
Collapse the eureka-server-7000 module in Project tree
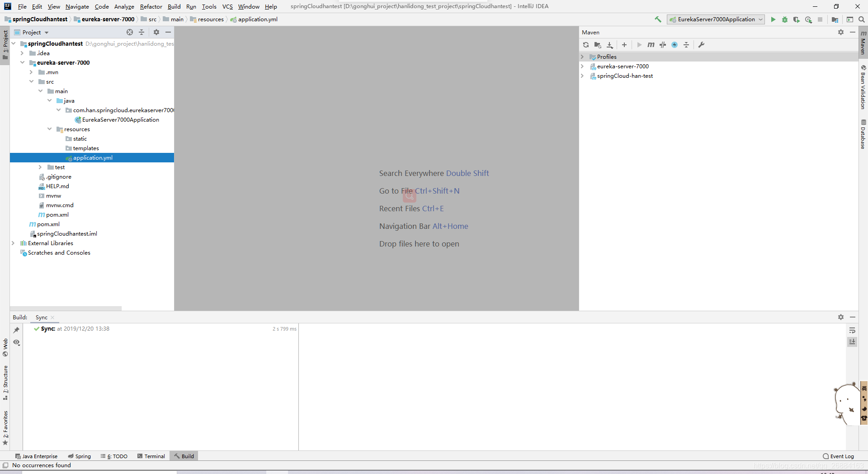click(x=22, y=63)
